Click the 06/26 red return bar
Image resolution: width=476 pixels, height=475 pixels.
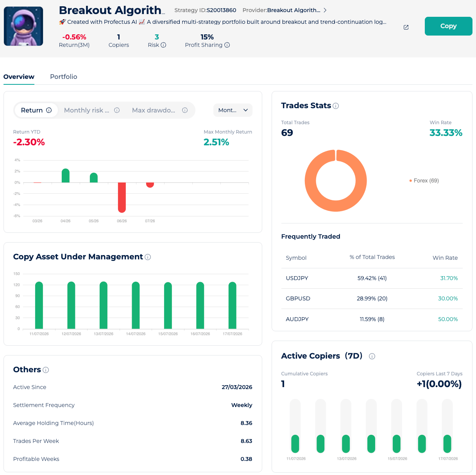pyautogui.click(x=122, y=197)
